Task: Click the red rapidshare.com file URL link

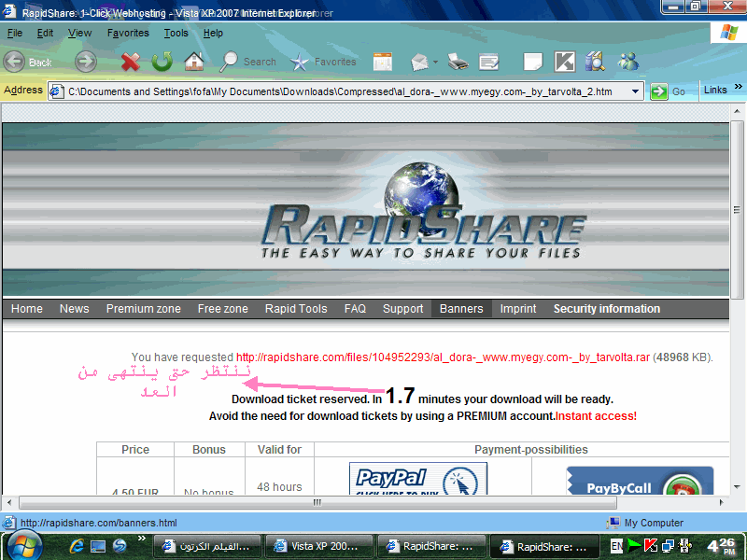Action: 443,357
